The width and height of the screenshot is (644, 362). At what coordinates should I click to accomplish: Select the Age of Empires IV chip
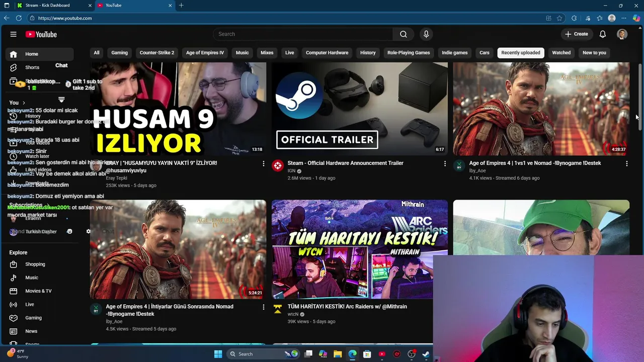tap(205, 53)
